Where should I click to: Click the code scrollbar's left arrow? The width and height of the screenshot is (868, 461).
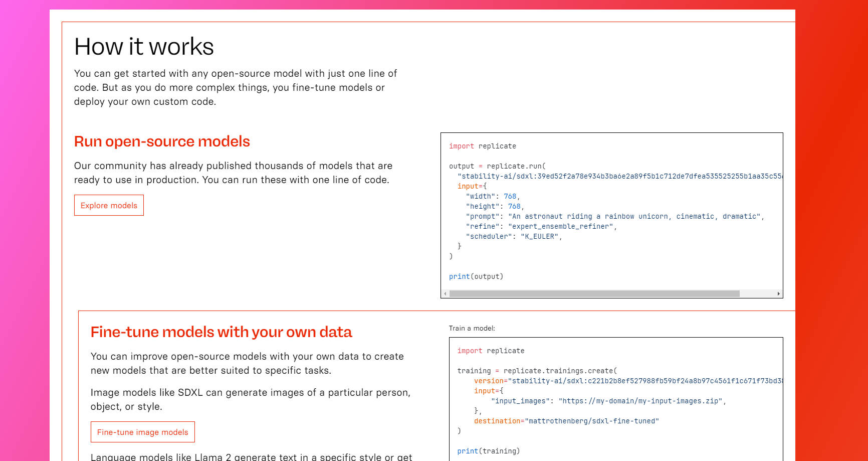click(x=445, y=294)
